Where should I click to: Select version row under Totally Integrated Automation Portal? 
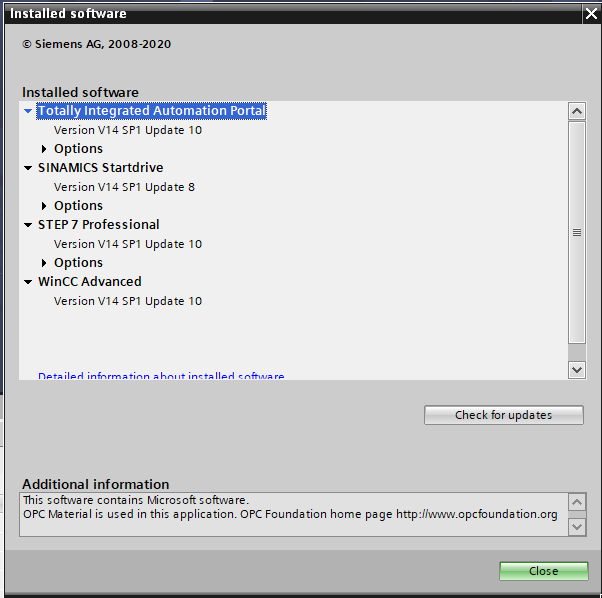pyautogui.click(x=128, y=130)
